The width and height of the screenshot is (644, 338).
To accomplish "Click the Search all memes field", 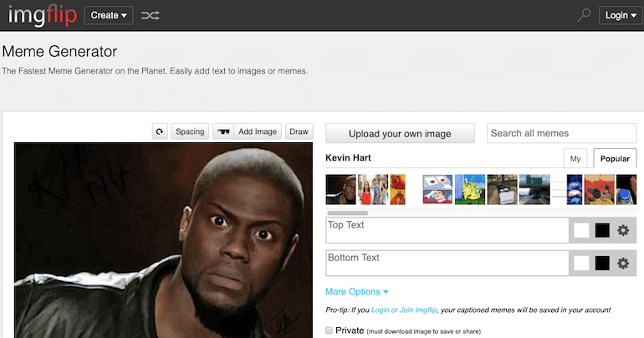I will (x=561, y=134).
